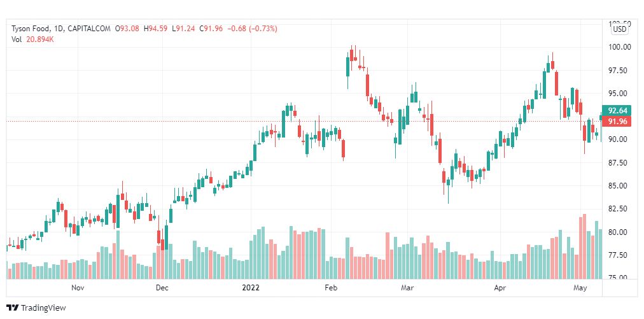The height and width of the screenshot is (319, 644).
Task: Click the Tyson Food symbol title
Action: [31, 29]
